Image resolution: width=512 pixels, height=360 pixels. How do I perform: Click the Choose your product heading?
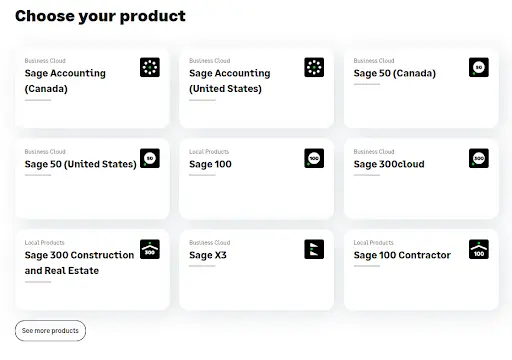(100, 16)
